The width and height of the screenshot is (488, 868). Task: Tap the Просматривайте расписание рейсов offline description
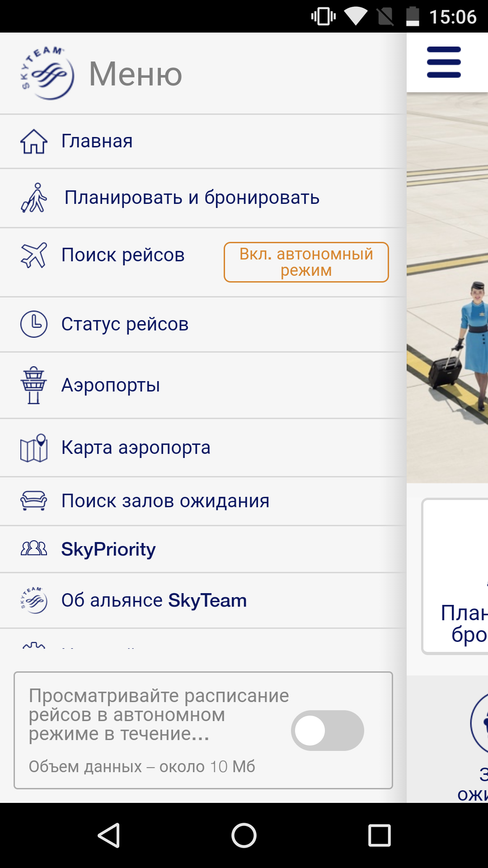tap(159, 715)
